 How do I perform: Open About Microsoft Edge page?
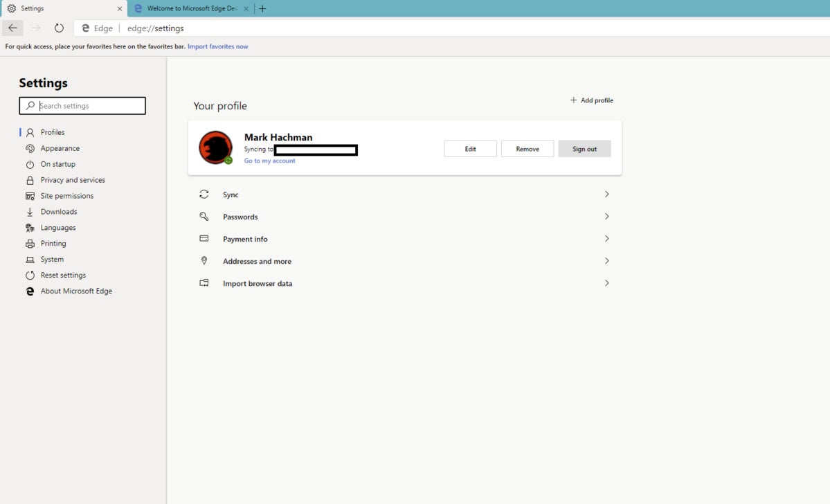[x=76, y=291]
